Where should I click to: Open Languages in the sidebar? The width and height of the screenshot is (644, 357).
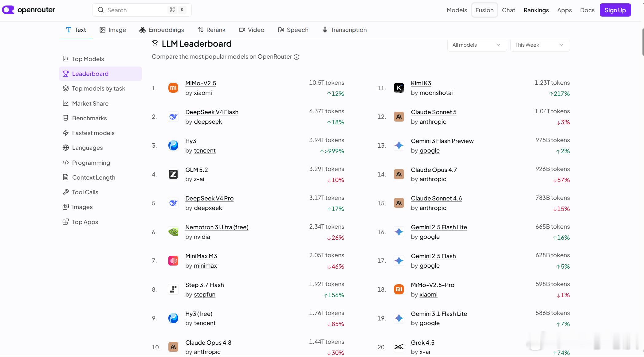point(100,148)
